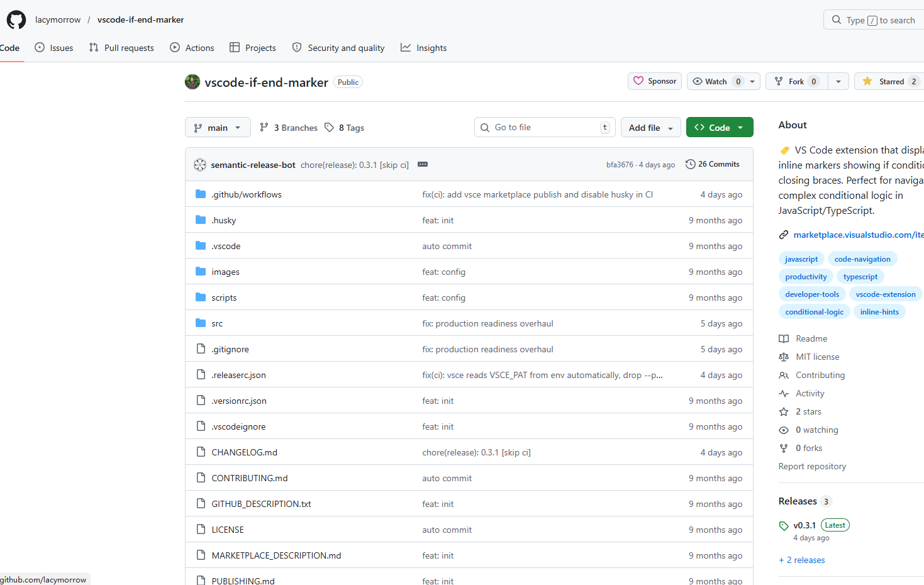Open the CHANGELOG.md file
The width and height of the screenshot is (924, 585).
point(244,452)
